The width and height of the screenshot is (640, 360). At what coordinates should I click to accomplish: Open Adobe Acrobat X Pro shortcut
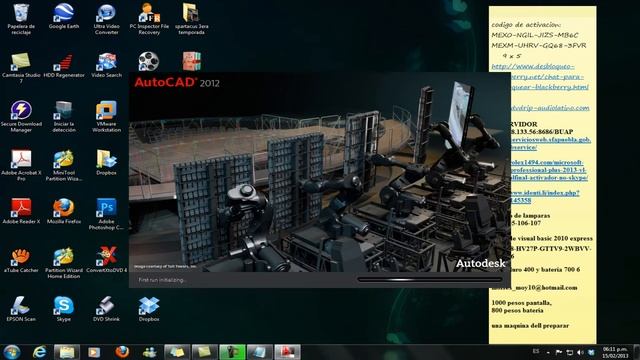point(21,165)
